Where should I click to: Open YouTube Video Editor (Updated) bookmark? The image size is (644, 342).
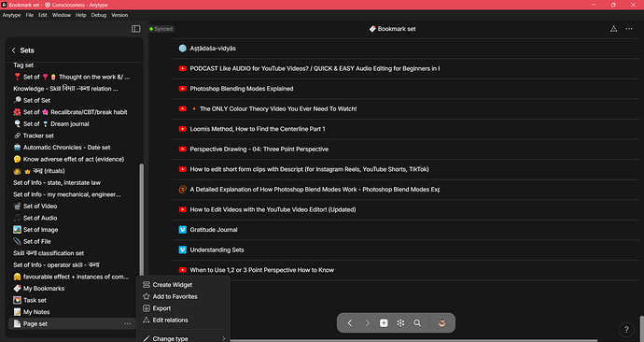click(x=273, y=209)
